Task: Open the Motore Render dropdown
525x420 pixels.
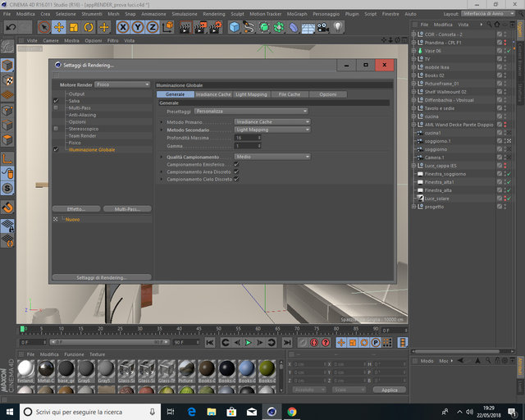Action: tap(122, 84)
